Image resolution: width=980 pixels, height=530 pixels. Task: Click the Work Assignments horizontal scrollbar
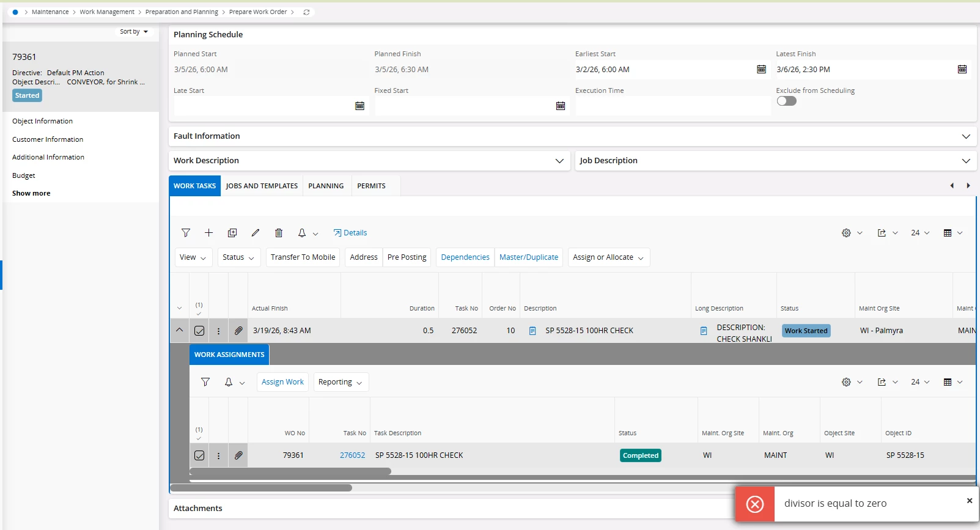click(x=290, y=471)
